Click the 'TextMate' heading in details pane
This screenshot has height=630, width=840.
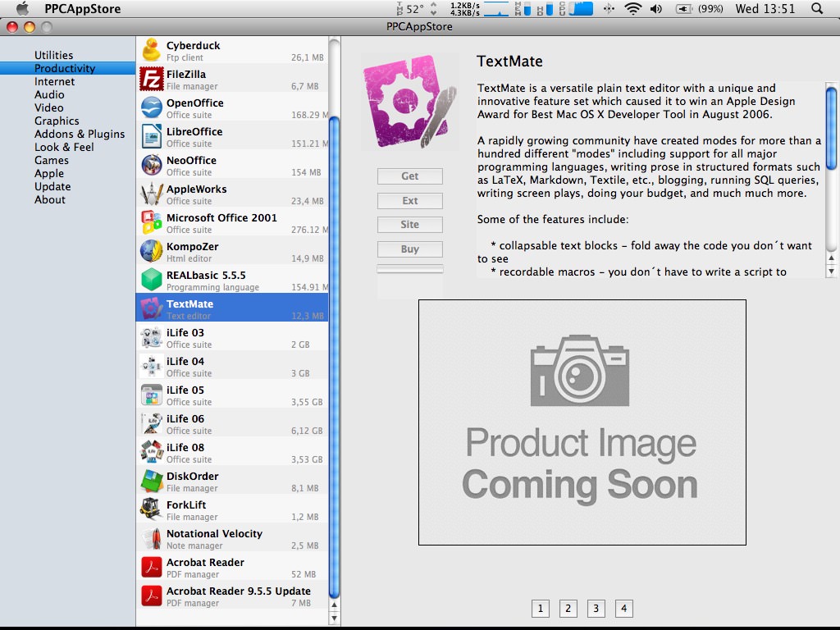(x=509, y=61)
